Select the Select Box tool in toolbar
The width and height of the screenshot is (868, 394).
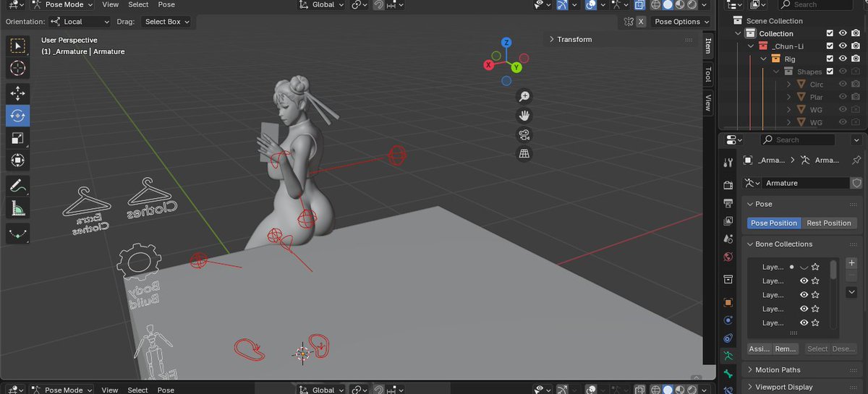[18, 46]
